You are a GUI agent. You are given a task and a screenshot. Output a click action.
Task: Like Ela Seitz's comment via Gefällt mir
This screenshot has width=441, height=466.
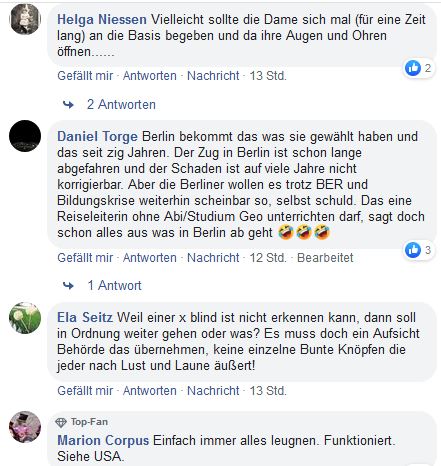(x=85, y=391)
